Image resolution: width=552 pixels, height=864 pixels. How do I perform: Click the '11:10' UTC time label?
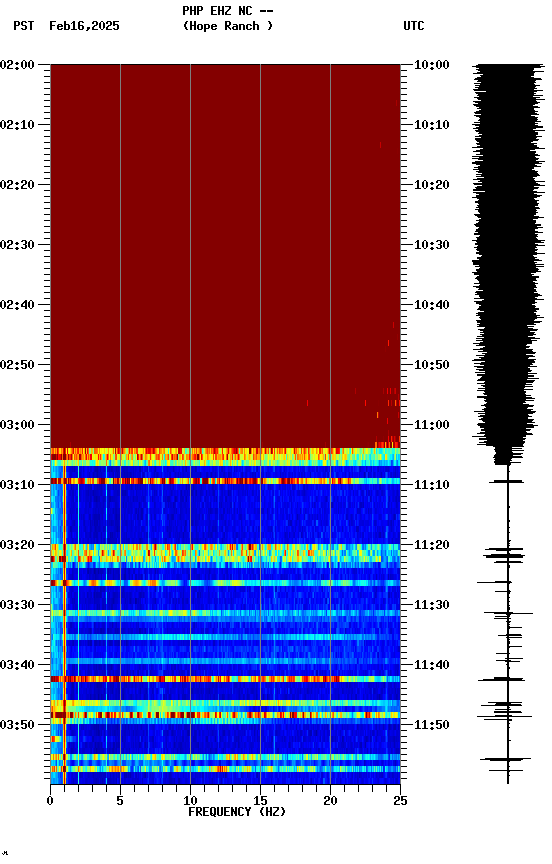(432, 485)
